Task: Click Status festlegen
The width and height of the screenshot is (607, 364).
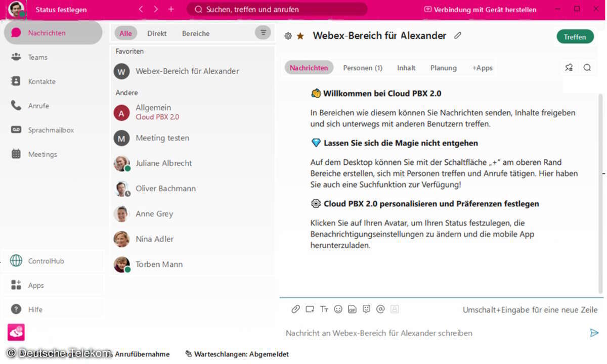Action: click(61, 10)
